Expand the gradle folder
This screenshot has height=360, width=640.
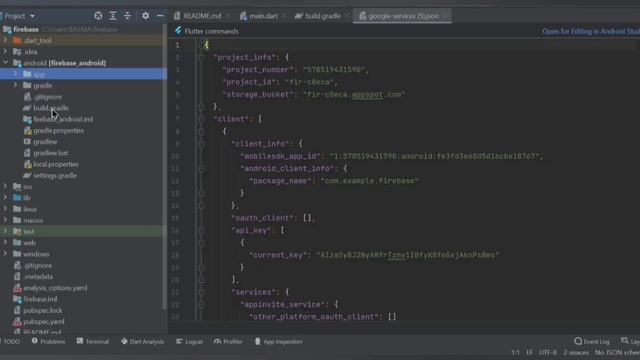tap(16, 85)
